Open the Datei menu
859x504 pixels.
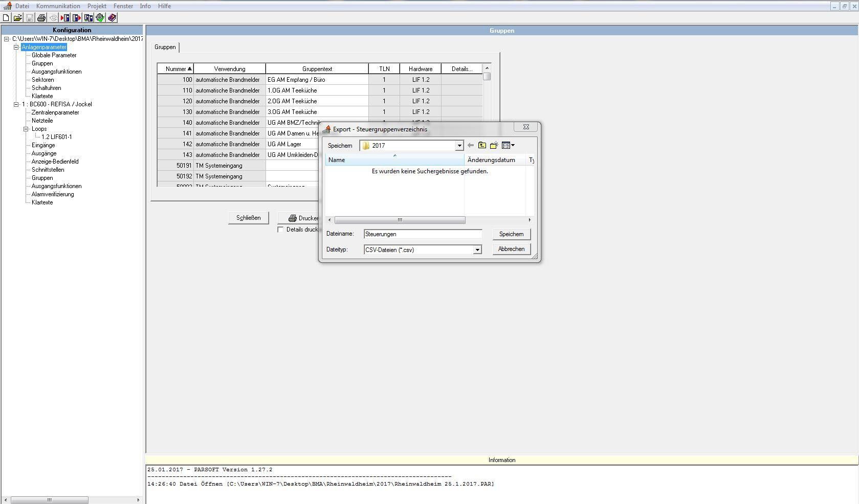pyautogui.click(x=22, y=6)
